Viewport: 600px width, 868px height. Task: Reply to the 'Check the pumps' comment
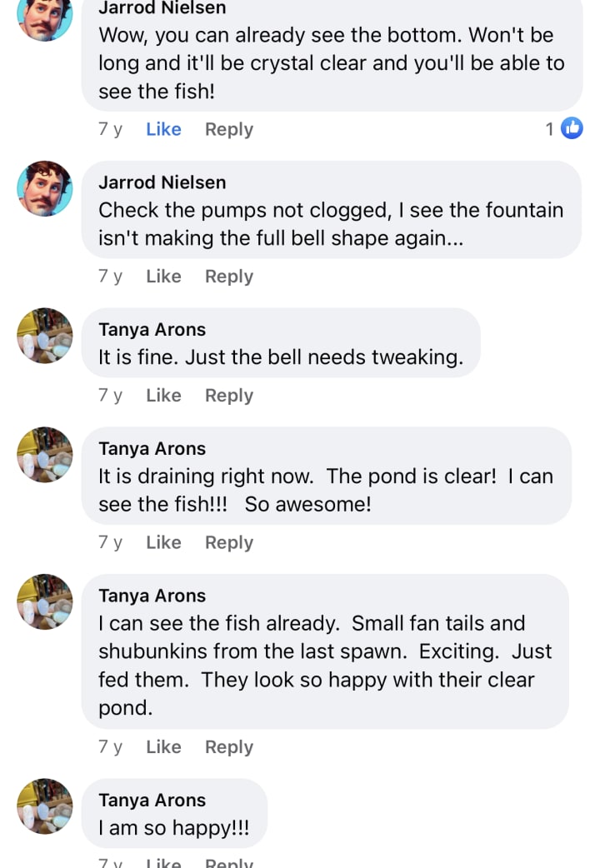[x=229, y=277]
